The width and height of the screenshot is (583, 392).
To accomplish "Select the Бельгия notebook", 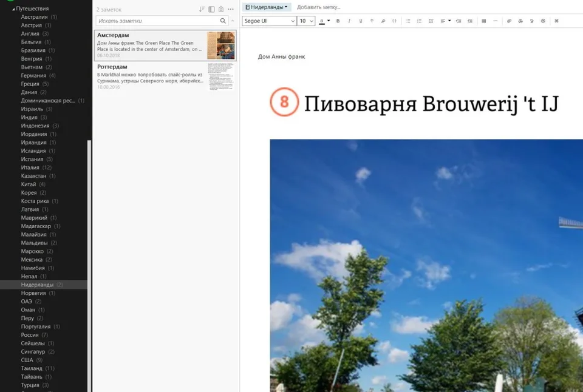I will [x=35, y=42].
